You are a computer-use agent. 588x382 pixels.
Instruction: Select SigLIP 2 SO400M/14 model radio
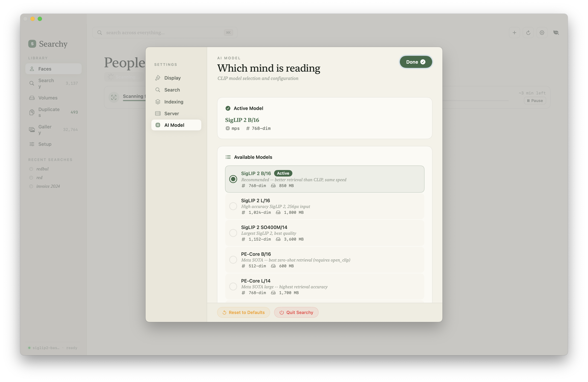tap(233, 233)
